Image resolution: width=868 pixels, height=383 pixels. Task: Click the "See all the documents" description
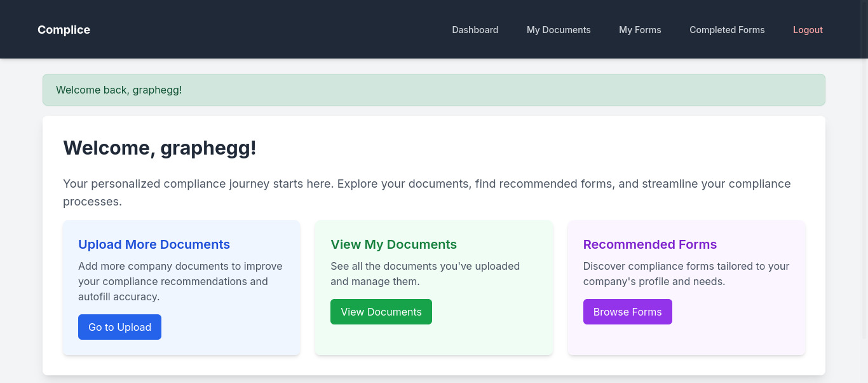[425, 274]
